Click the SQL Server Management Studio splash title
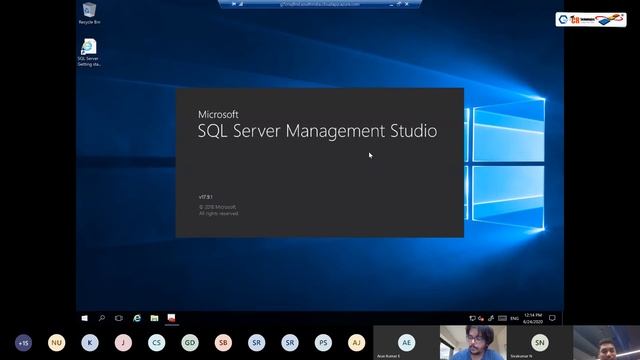This screenshot has height=360, width=640. [317, 131]
